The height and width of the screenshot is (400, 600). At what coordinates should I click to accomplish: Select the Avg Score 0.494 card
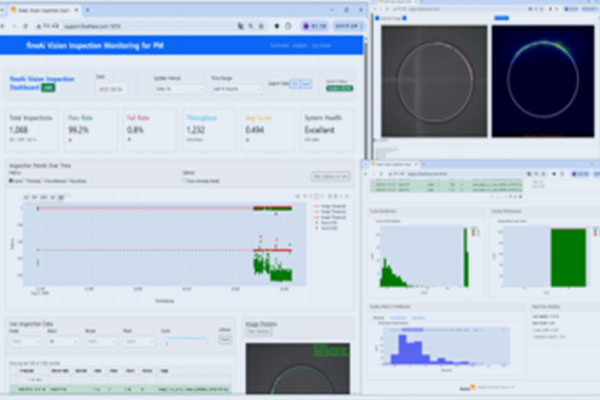click(x=267, y=130)
